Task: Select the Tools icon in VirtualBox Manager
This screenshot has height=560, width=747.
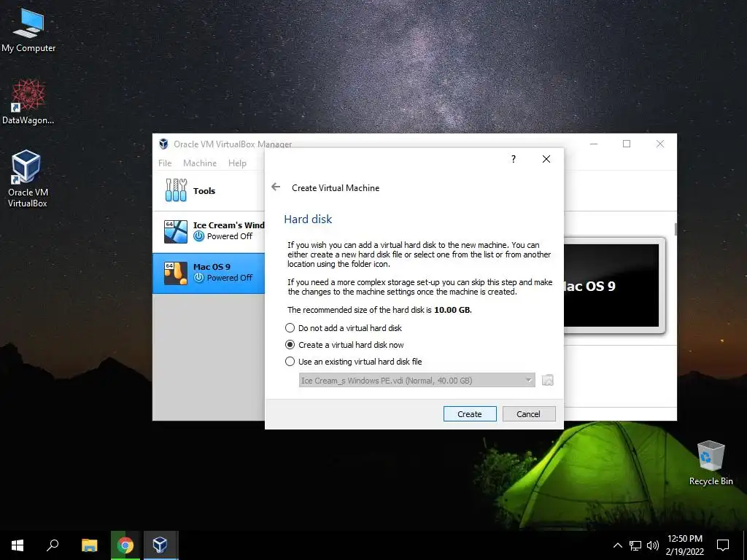Action: pyautogui.click(x=176, y=190)
